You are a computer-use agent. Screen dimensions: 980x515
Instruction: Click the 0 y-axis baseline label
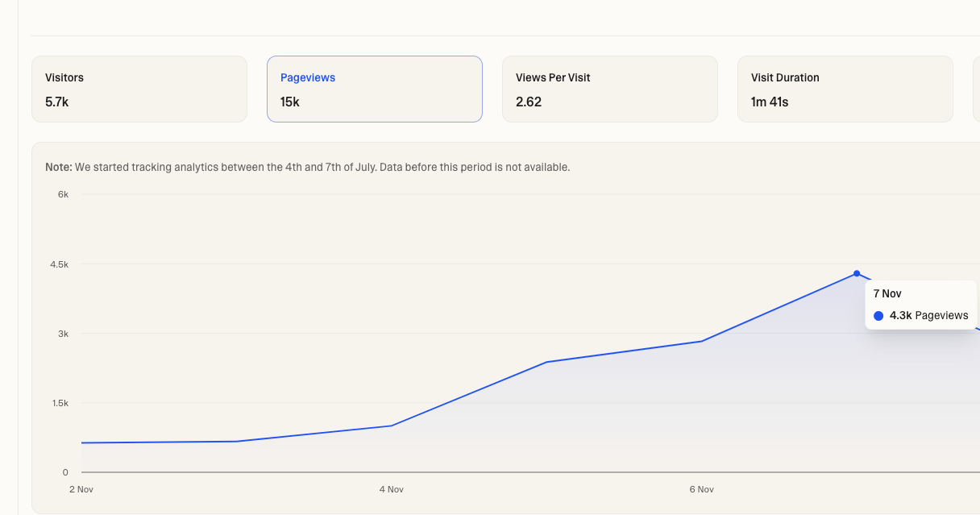click(x=65, y=472)
